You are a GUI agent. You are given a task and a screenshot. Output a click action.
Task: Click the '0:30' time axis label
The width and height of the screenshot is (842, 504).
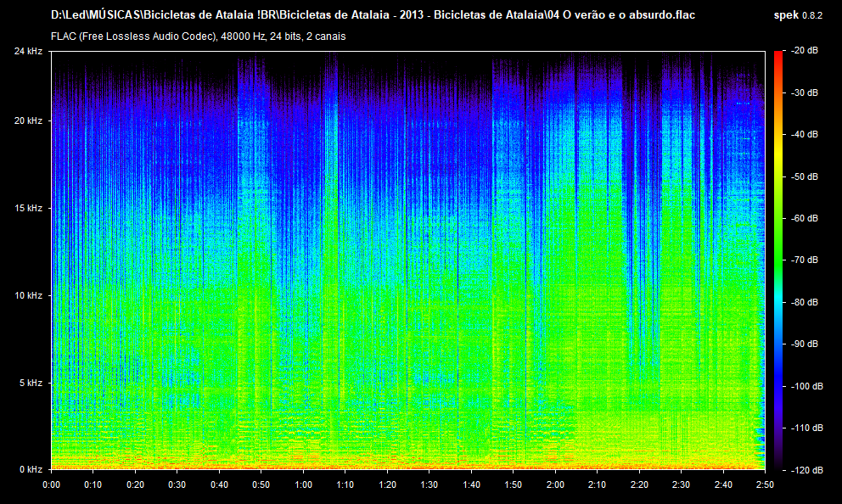(177, 484)
